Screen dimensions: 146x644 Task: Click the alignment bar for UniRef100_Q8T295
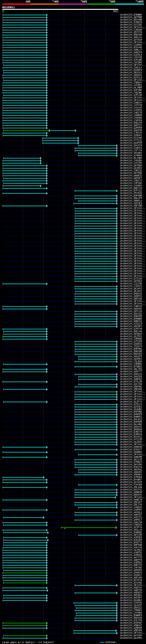click(98, 535)
